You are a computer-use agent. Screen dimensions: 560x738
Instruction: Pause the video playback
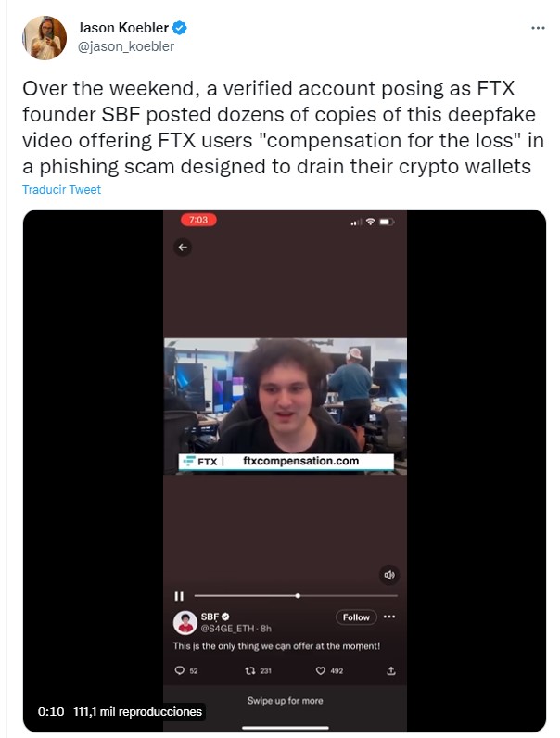click(x=179, y=596)
